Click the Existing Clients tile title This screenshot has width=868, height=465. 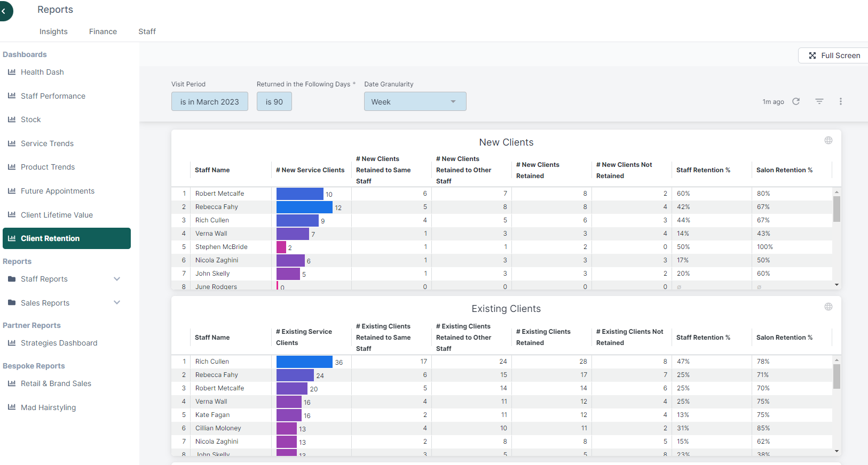tap(506, 309)
